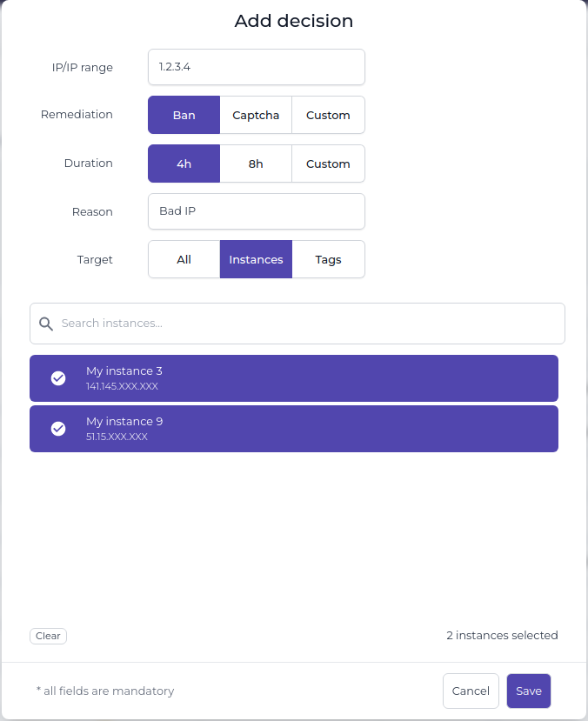Focus the Reason text field
The image size is (588, 721).
257,211
